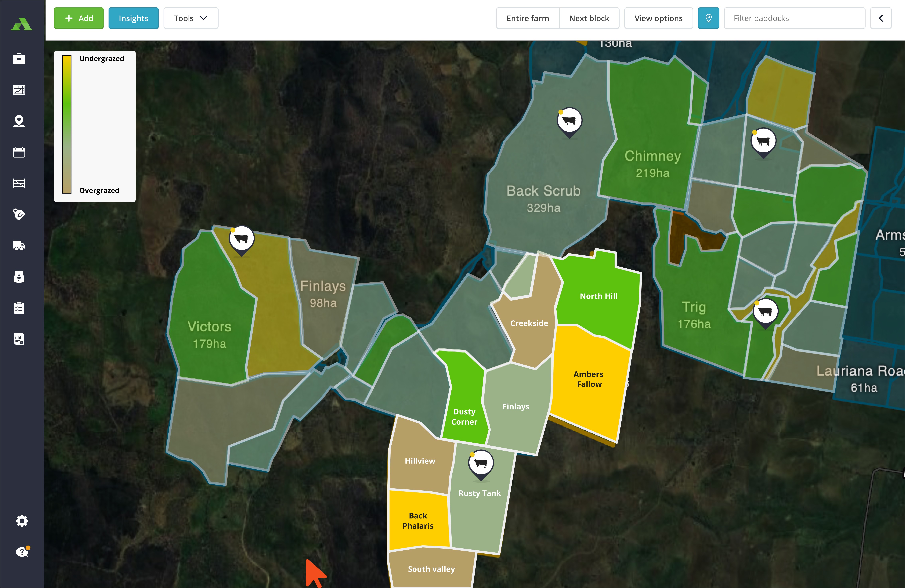Click the Insights button

coord(133,18)
